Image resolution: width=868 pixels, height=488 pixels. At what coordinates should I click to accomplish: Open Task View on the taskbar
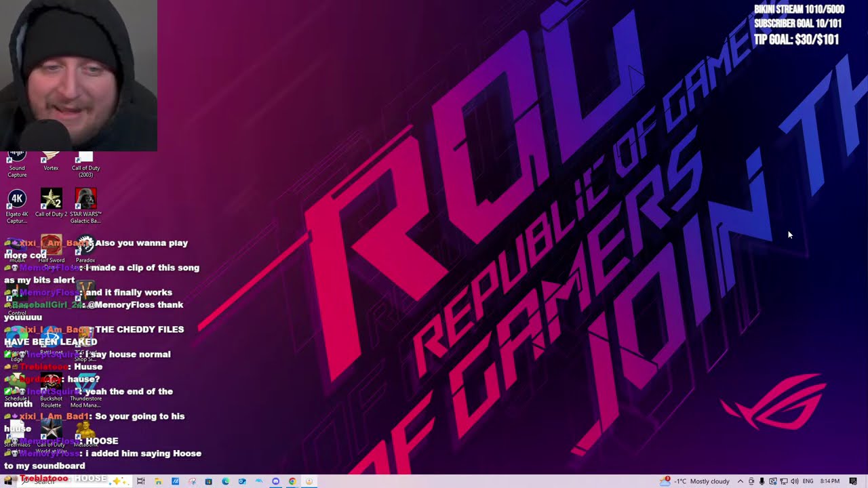tap(141, 481)
